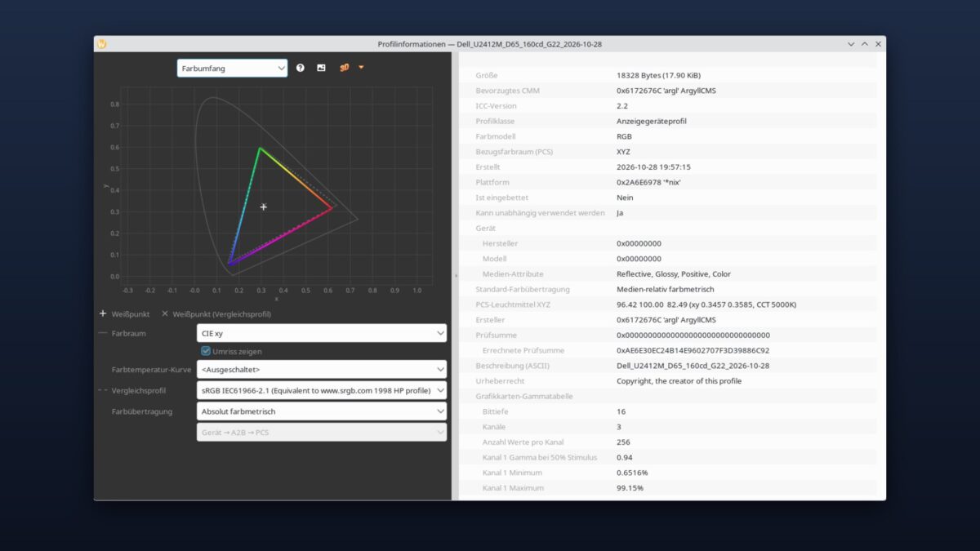Image resolution: width=980 pixels, height=551 pixels.
Task: Select the Größe value 18328 Bytes
Action: (658, 75)
